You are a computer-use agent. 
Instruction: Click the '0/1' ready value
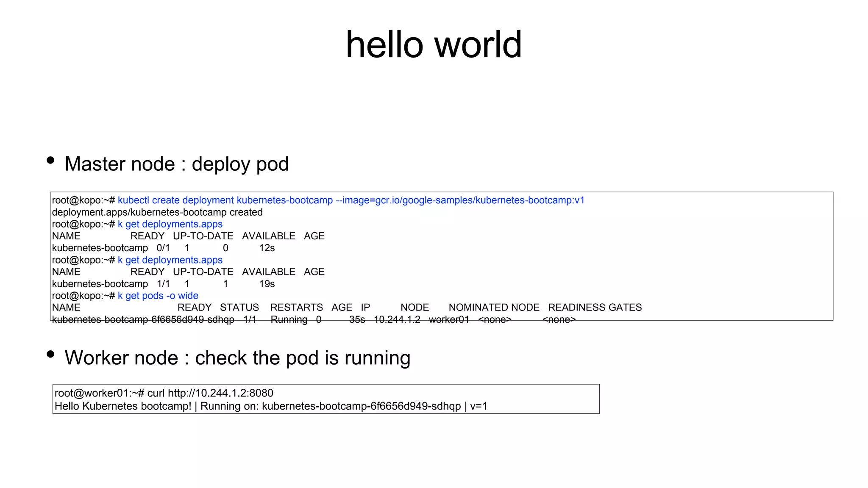[163, 248]
